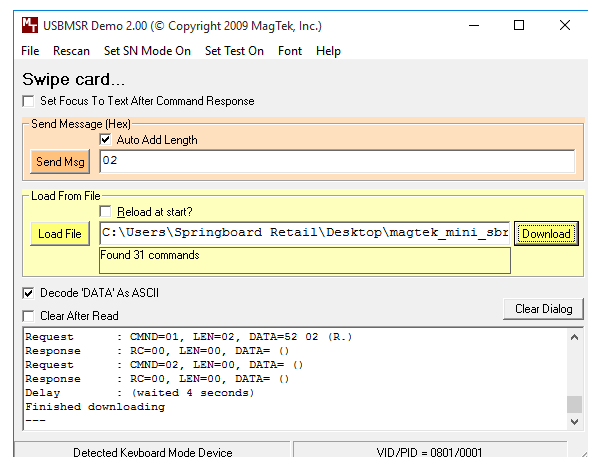
Task: Enable Set Focus To Text After Command Response
Action: point(28,101)
